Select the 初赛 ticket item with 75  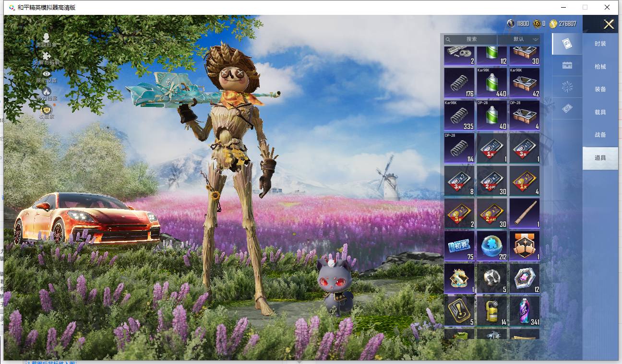click(x=459, y=246)
